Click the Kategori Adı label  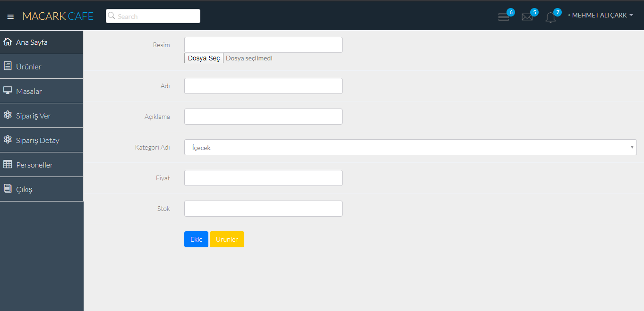(x=152, y=147)
